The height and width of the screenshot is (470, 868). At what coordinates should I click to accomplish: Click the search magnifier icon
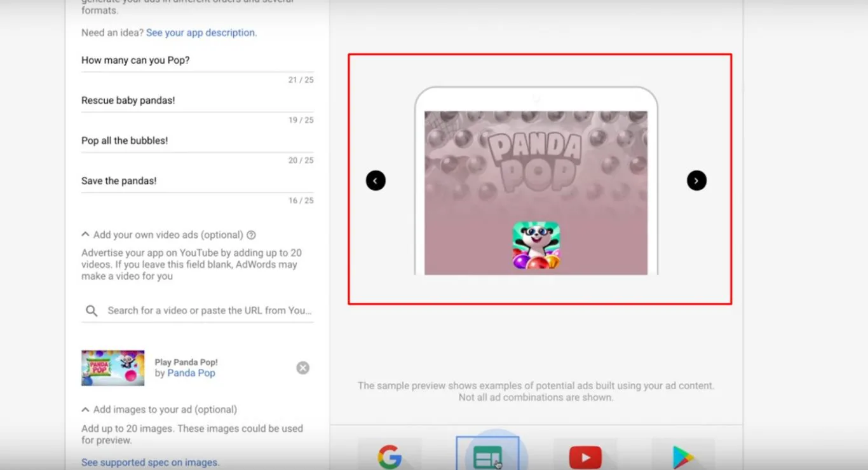92,310
